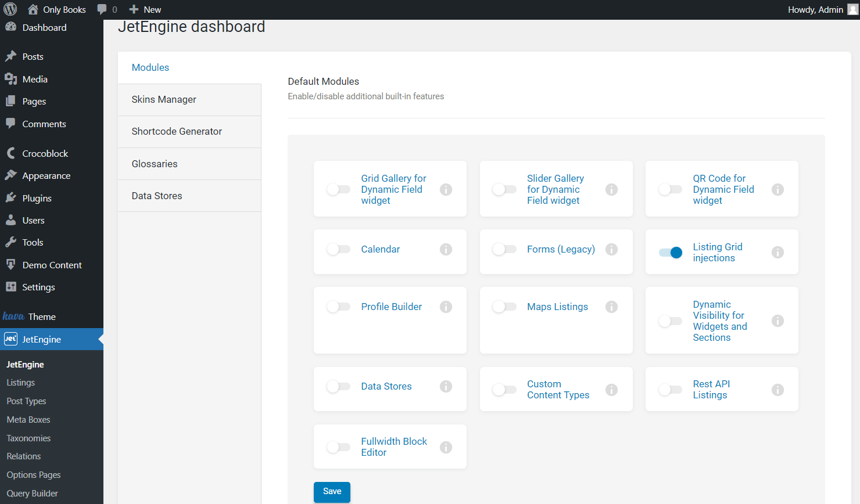Show info for Slider Gallery module
The height and width of the screenshot is (504, 860).
611,189
